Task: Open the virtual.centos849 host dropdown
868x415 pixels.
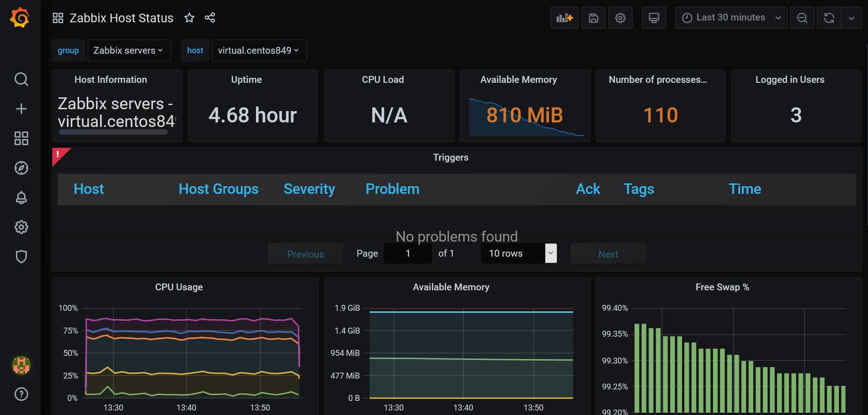Action: (259, 50)
